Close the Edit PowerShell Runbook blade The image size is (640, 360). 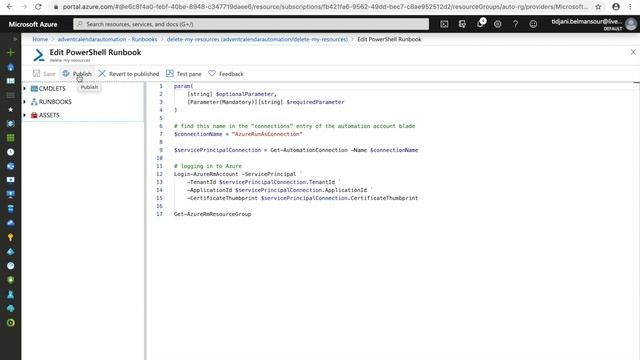point(633,52)
